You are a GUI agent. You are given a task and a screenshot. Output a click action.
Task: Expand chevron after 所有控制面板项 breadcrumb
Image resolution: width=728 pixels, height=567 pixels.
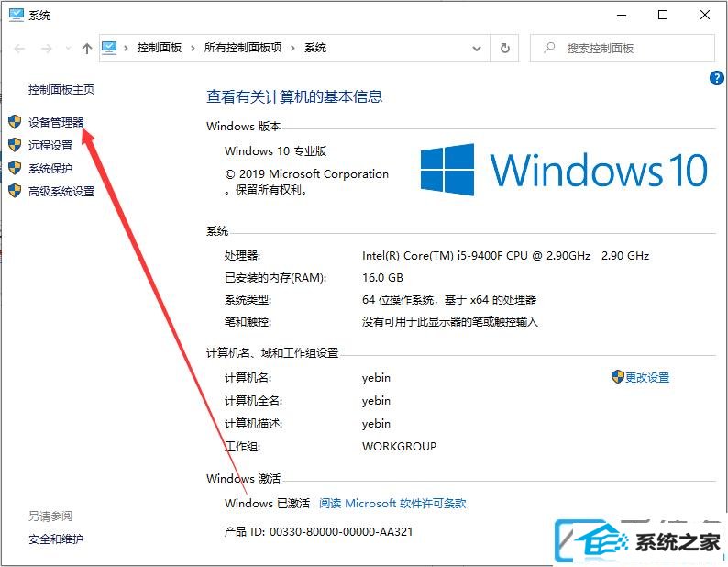[x=293, y=48]
